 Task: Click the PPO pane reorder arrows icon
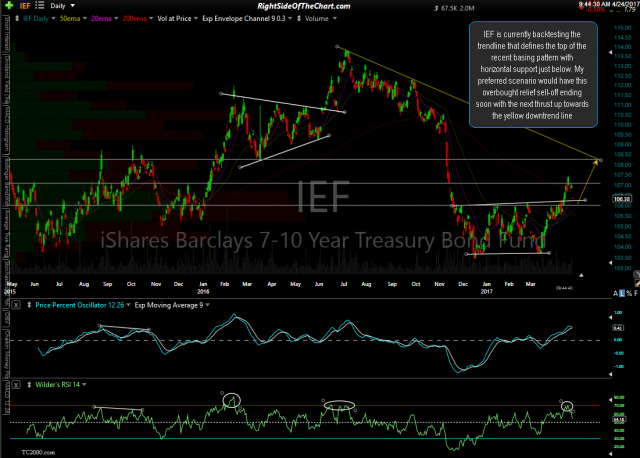point(29,305)
